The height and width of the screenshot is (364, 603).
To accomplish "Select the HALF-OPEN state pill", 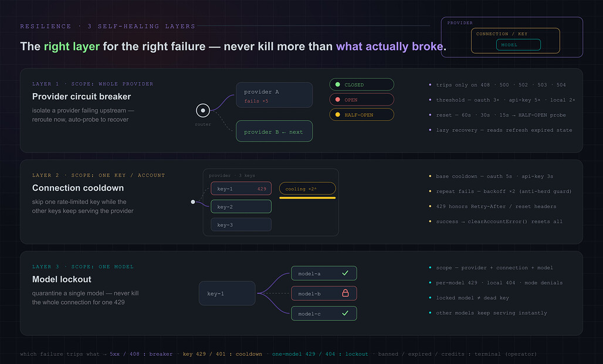I will tap(361, 114).
